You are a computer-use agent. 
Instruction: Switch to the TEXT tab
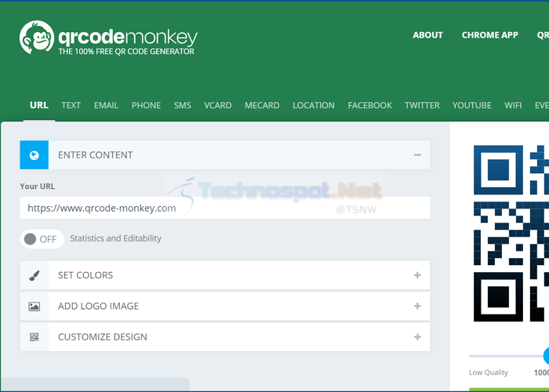coord(71,105)
